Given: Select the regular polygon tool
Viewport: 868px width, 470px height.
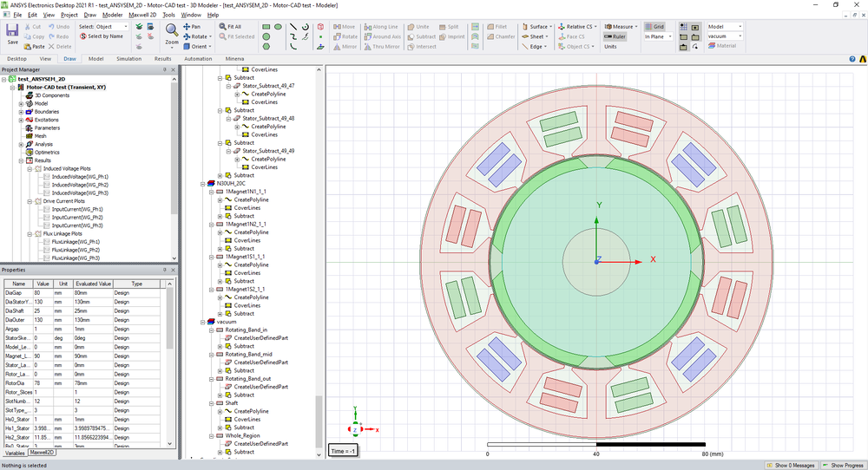Looking at the screenshot, I should (266, 47).
